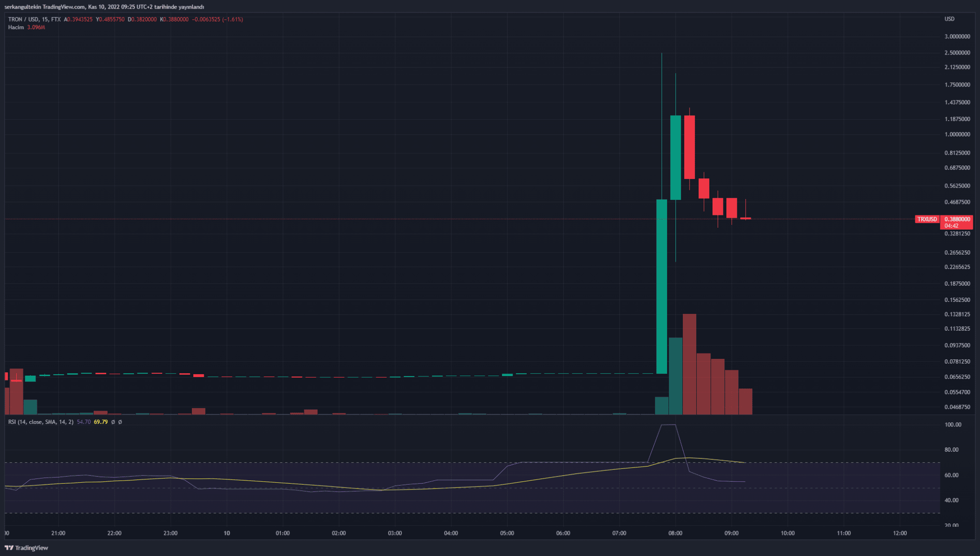Click the TradingView logo at bottom left
Screen dimensions: 980x556
pyautogui.click(x=26, y=548)
